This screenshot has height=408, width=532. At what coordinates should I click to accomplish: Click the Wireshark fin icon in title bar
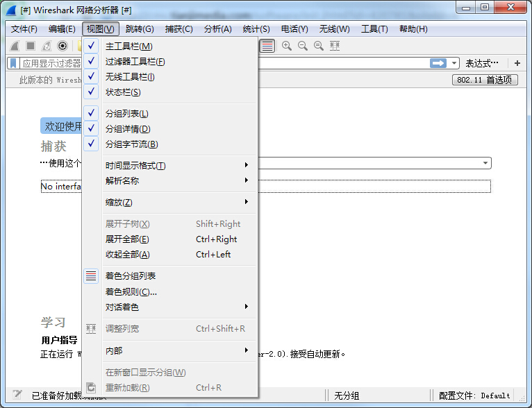point(11,10)
